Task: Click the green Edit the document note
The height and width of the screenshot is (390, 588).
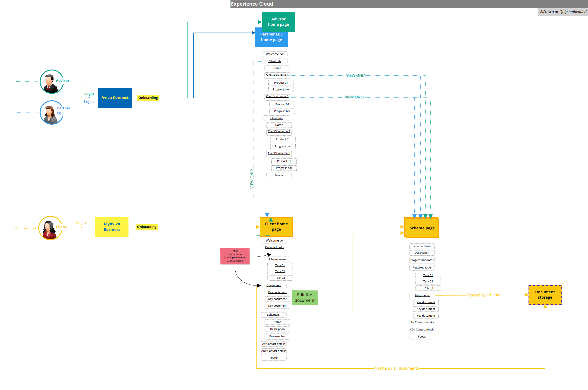Action: click(304, 297)
